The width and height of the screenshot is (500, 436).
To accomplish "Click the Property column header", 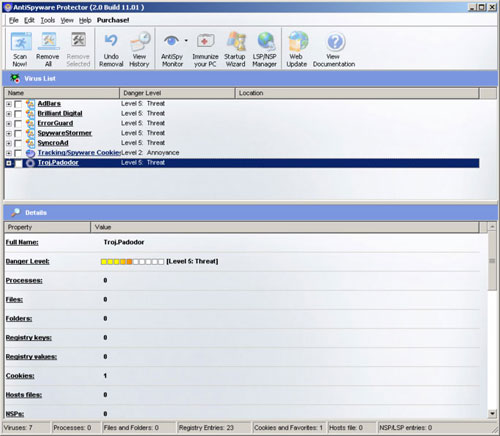I will point(47,227).
